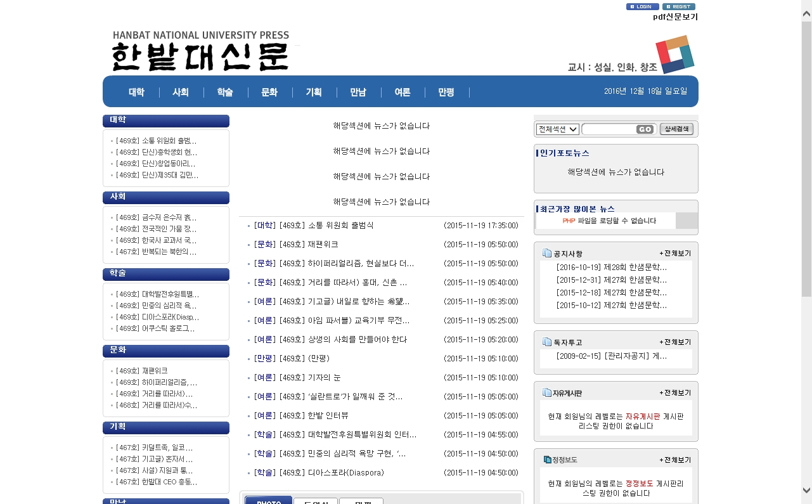Expand 자유게시판 with 전체보기

tap(675, 392)
